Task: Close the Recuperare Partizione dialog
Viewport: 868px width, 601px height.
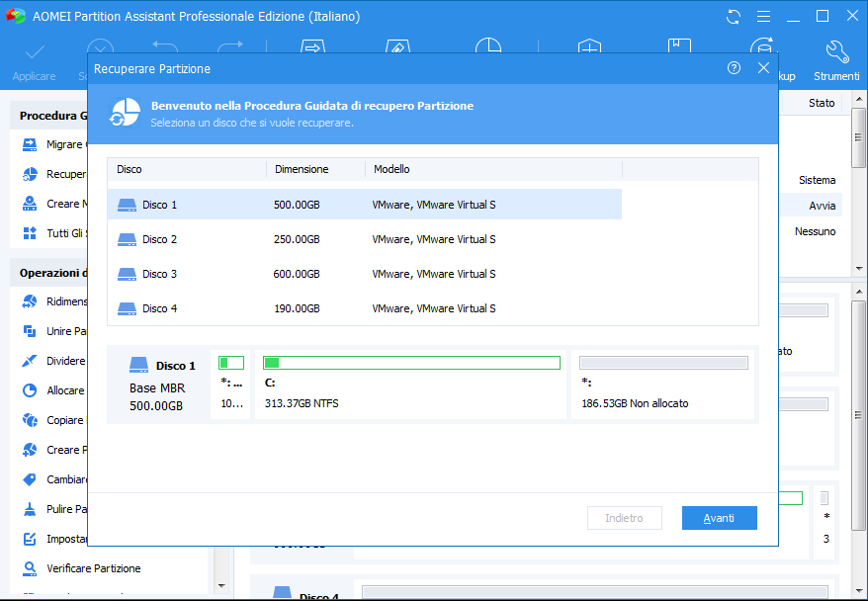Action: point(763,68)
